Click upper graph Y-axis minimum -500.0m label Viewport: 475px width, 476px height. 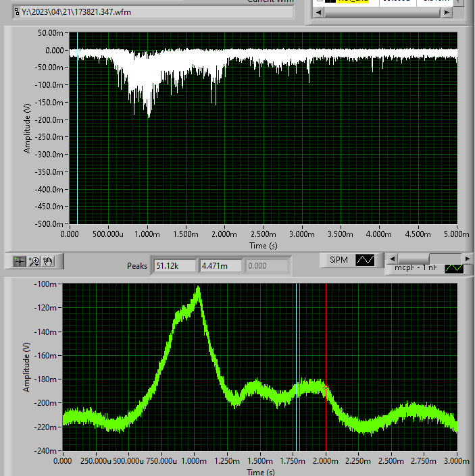[49, 224]
